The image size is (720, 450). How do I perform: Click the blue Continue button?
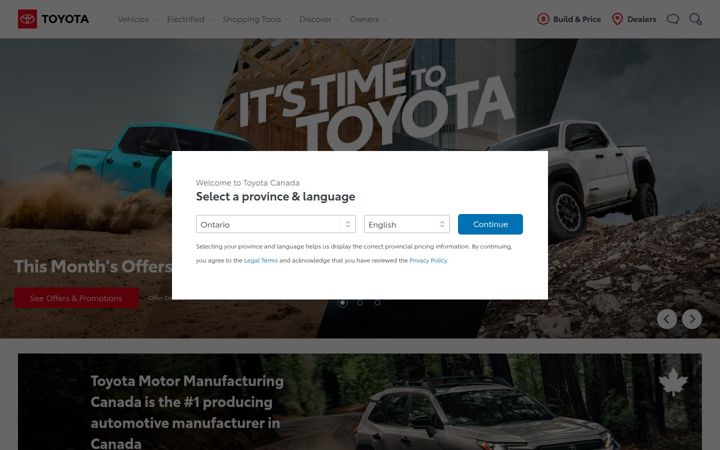[490, 224]
